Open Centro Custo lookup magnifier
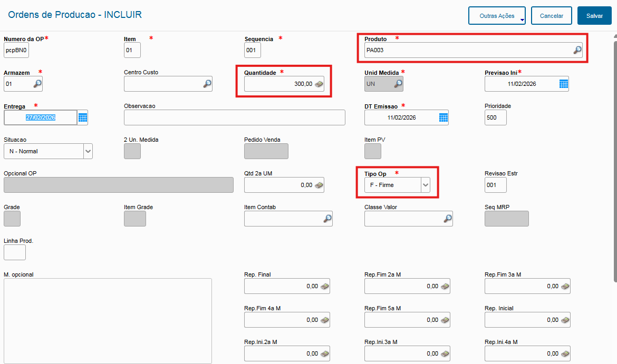The image size is (617, 364). [x=207, y=84]
